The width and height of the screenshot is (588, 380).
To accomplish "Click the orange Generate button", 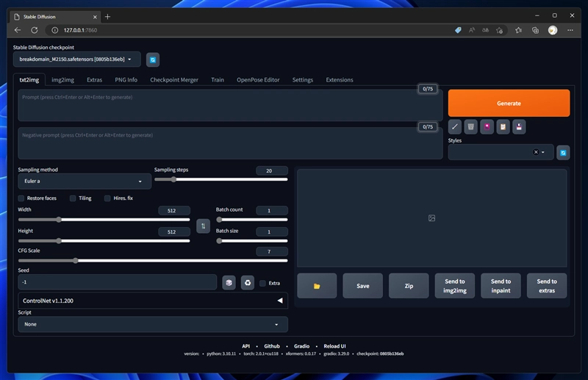I will (509, 103).
